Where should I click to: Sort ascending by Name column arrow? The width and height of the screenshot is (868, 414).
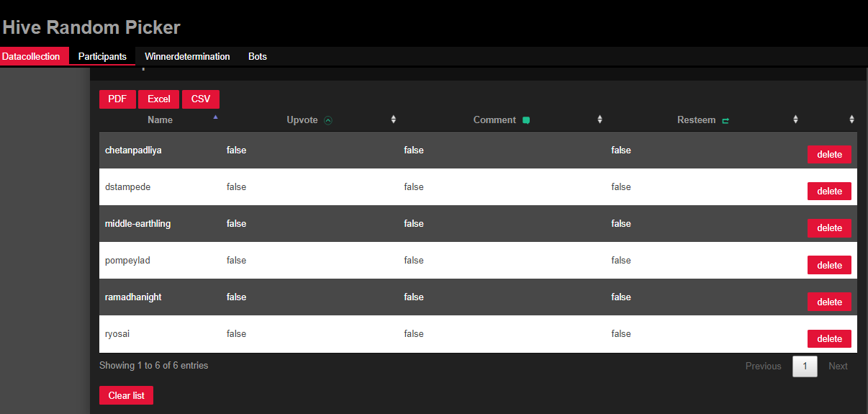[215, 117]
